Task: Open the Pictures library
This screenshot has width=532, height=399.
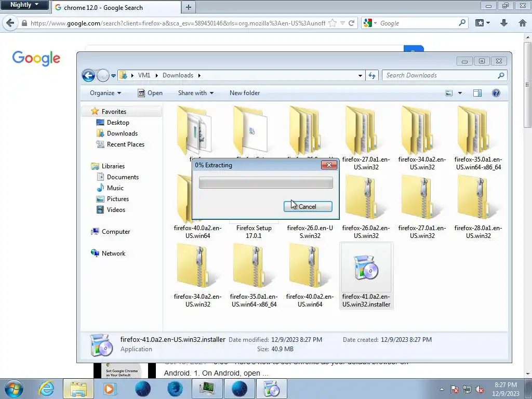Action: 117,199
